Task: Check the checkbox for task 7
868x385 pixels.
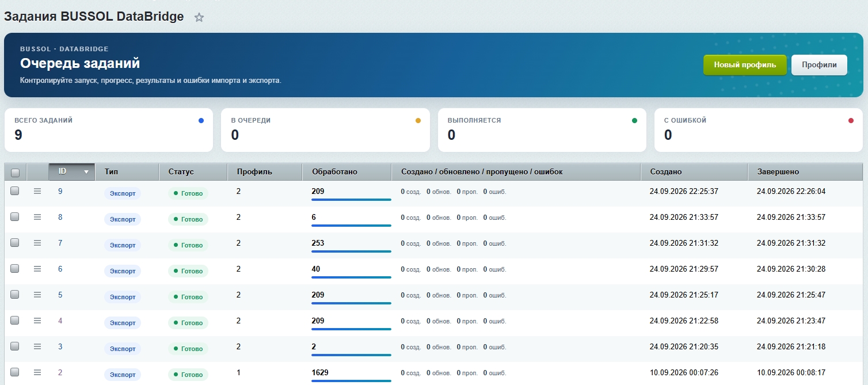Action: pyautogui.click(x=15, y=243)
